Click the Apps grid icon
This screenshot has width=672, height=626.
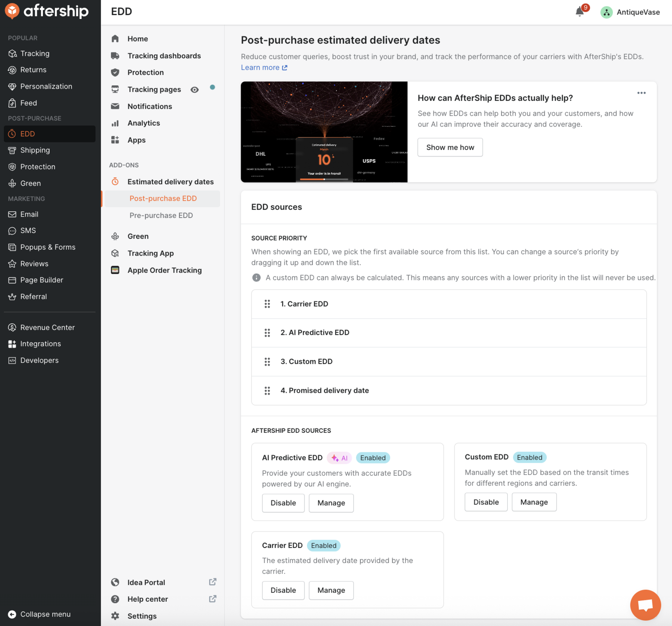(x=115, y=140)
